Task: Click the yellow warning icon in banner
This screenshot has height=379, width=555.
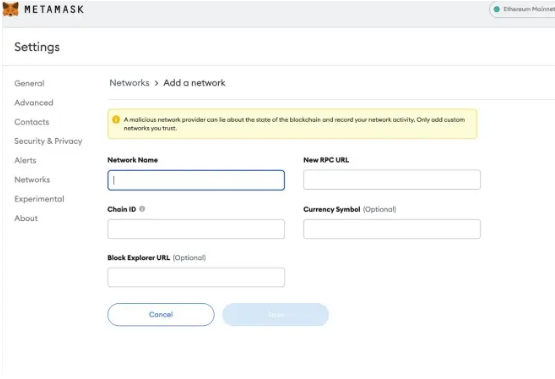Action: pos(116,120)
